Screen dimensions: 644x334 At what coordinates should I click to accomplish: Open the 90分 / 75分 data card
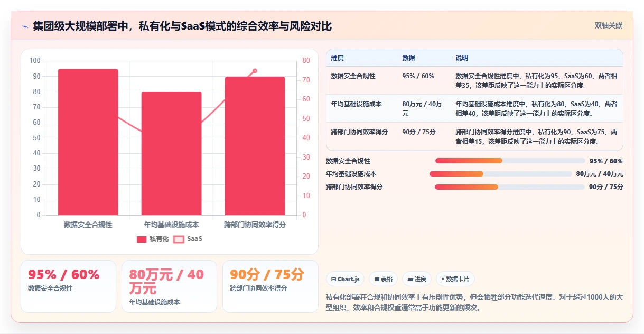(x=270, y=286)
